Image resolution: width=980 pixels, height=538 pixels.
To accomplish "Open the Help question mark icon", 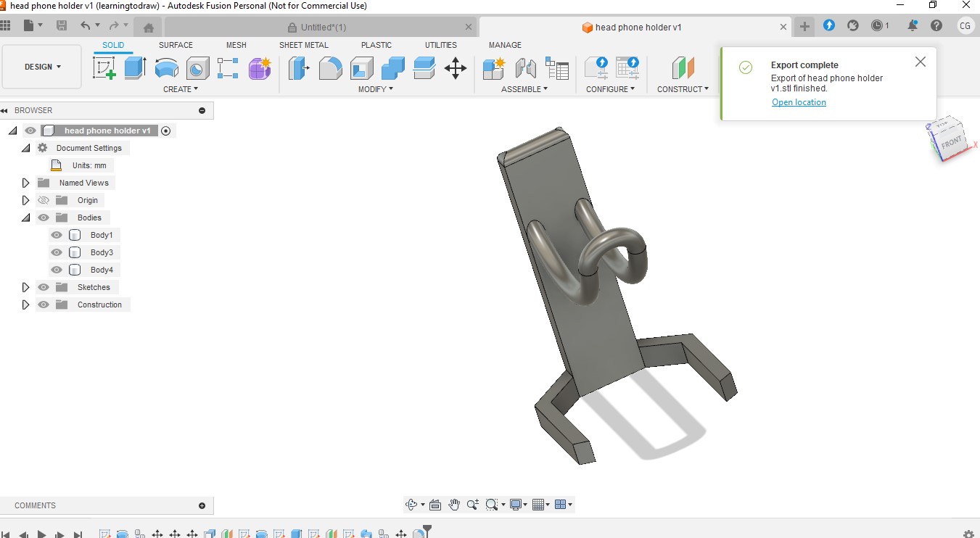I will coord(936,26).
